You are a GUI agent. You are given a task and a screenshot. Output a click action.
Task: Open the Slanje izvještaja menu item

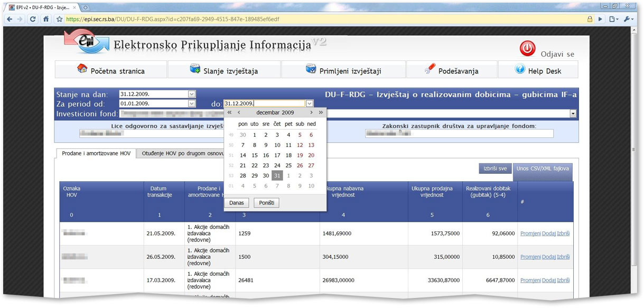point(224,70)
